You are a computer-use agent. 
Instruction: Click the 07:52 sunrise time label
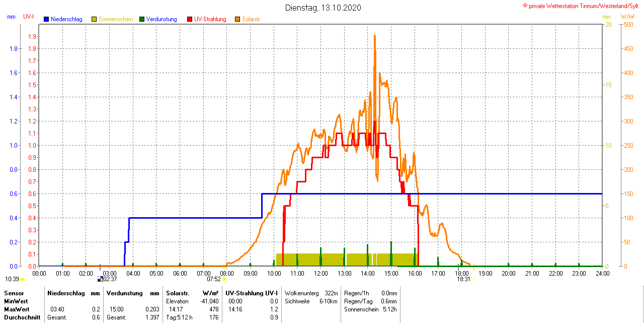click(214, 279)
